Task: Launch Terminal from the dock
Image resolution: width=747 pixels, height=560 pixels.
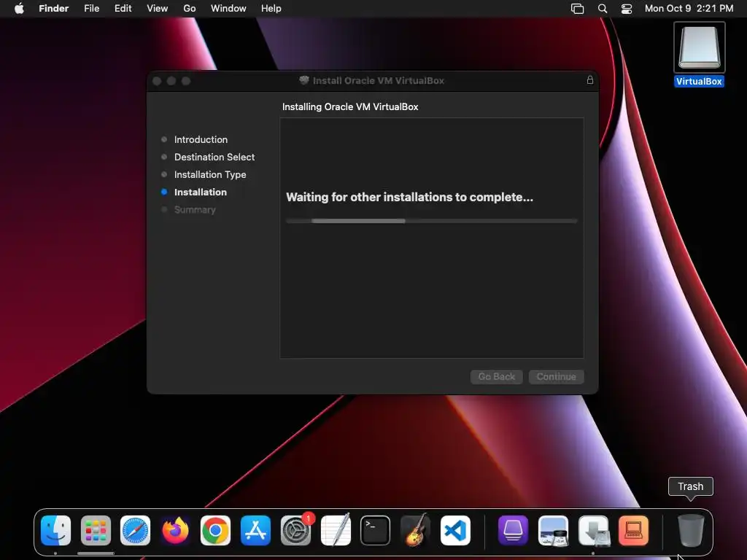Action: click(376, 530)
